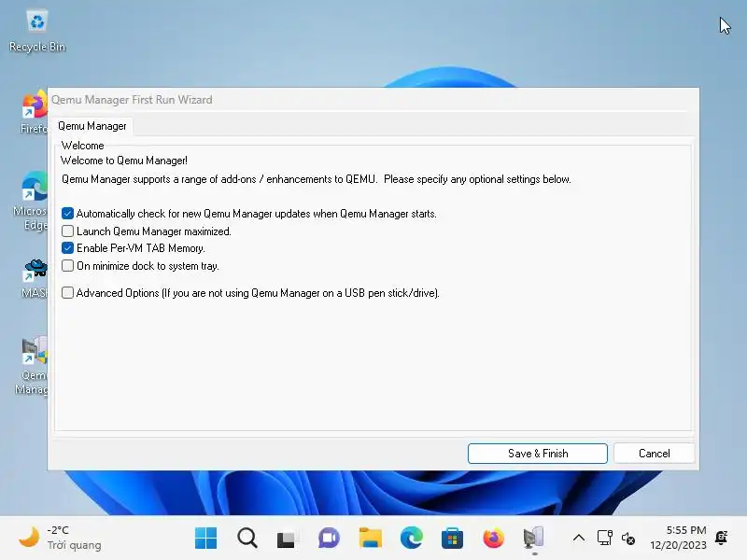Image resolution: width=747 pixels, height=560 pixels.
Task: Open the Chat app on taskbar
Action: tap(329, 539)
